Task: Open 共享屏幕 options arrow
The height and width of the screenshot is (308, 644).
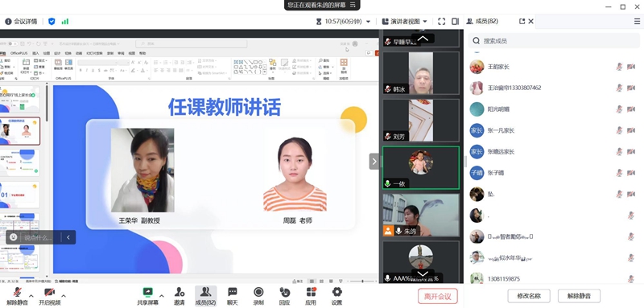Action: (x=162, y=296)
